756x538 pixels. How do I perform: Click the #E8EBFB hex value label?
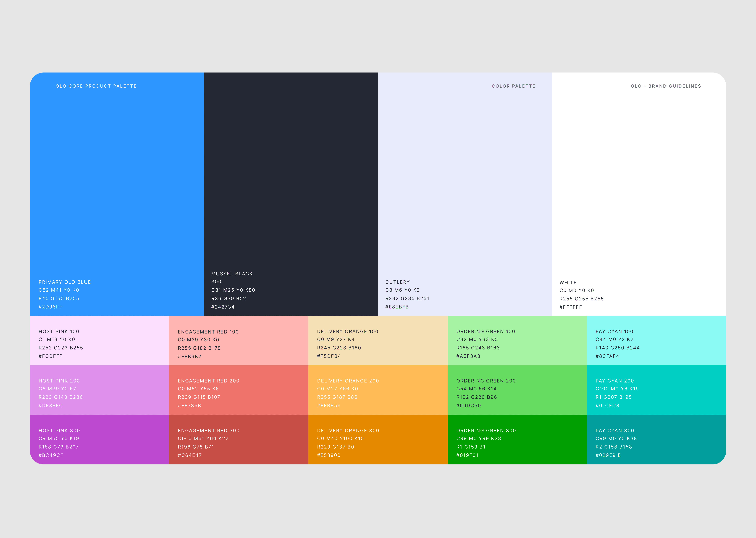coord(397,307)
